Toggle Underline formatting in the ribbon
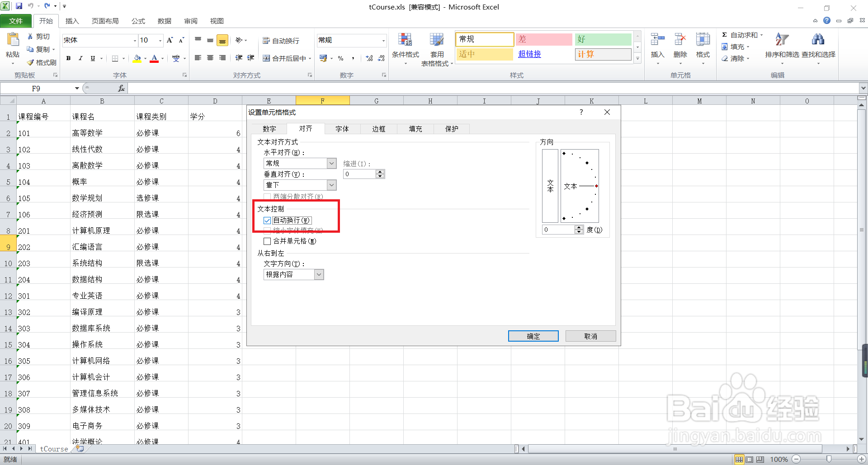The image size is (868, 465). (x=93, y=58)
